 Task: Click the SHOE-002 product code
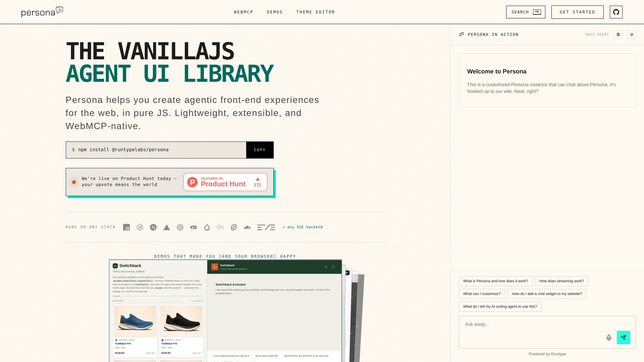click(197, 353)
